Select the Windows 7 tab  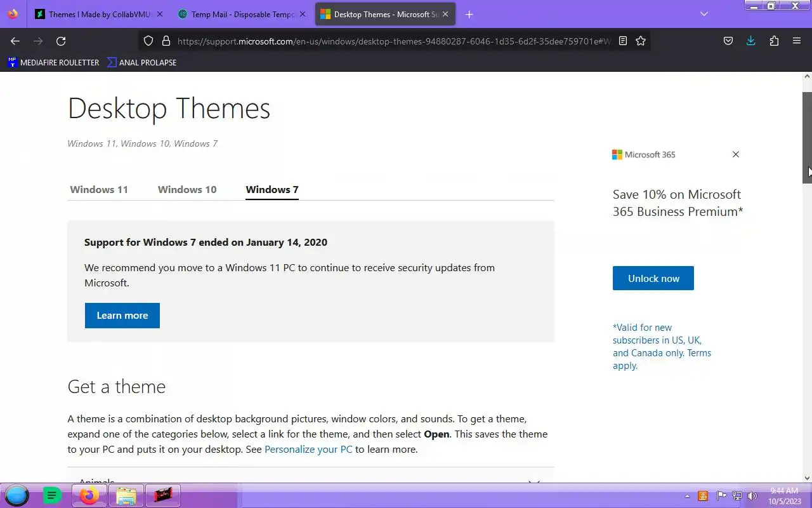(272, 189)
